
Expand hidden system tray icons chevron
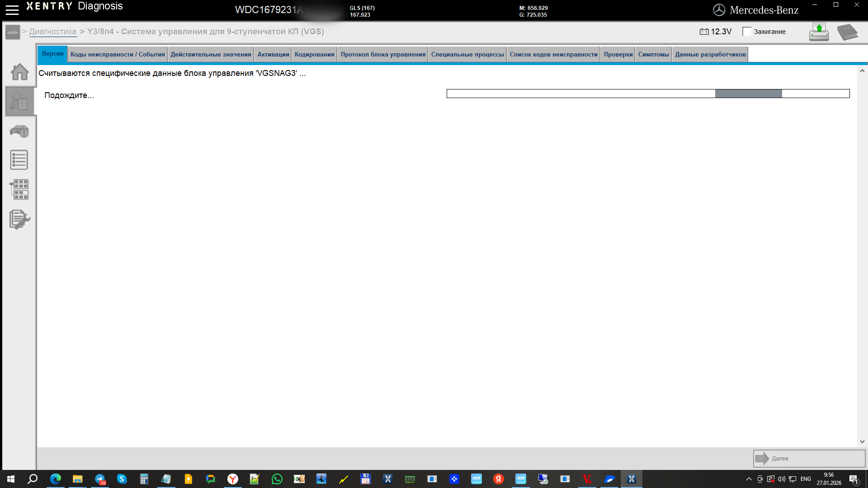tap(749, 479)
